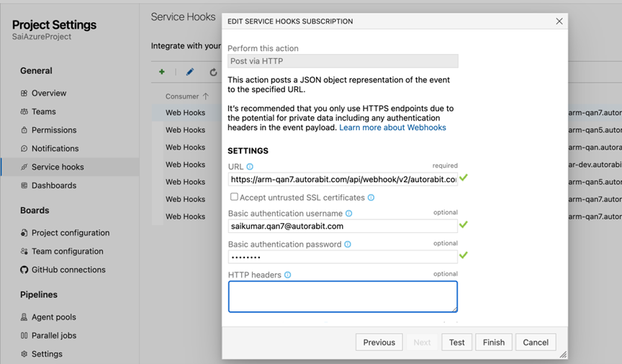This screenshot has width=622, height=364.
Task: Click the Pipelines Settings gear icon
Action: (24, 354)
